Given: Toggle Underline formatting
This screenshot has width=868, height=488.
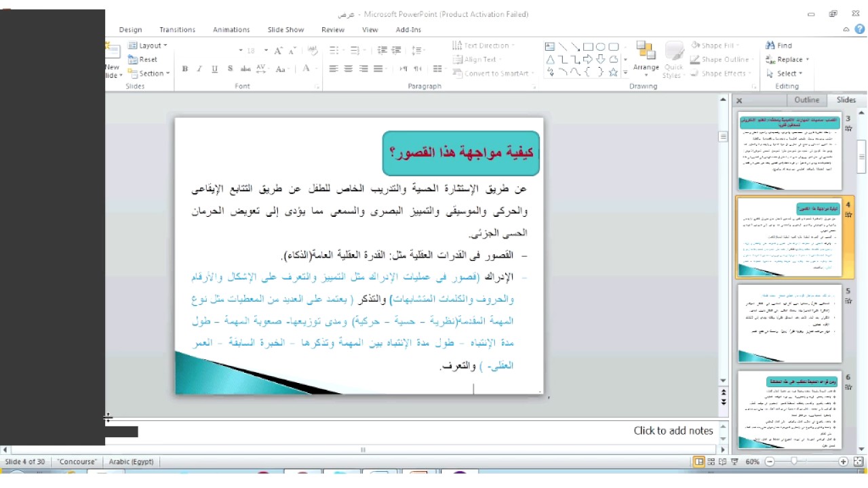Looking at the screenshot, I should 215,68.
